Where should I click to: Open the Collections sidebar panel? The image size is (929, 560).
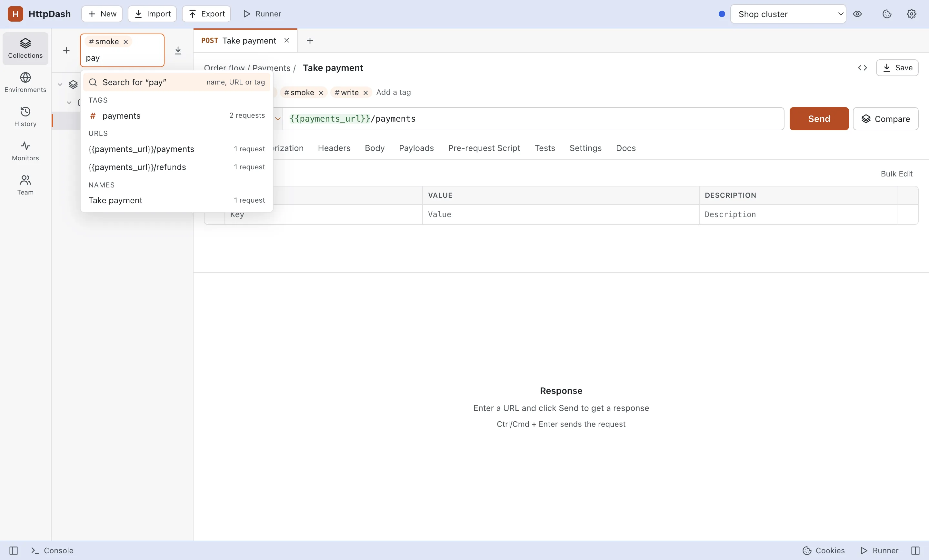25,49
